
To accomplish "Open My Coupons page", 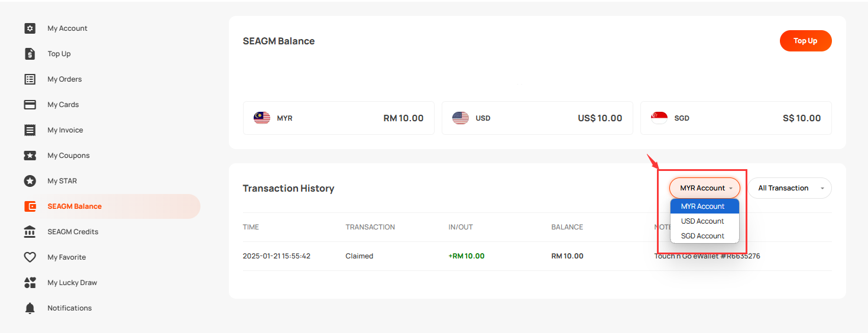I will [x=69, y=156].
